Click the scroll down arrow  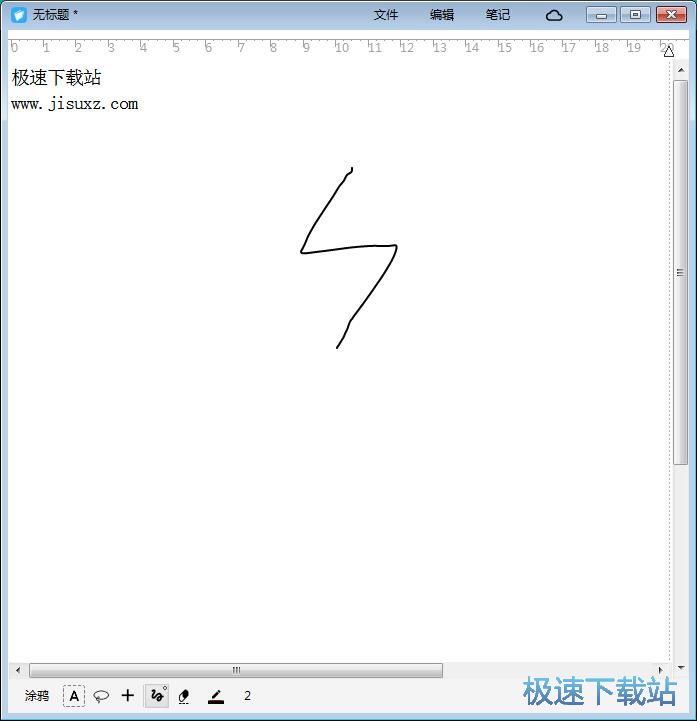pos(681,668)
